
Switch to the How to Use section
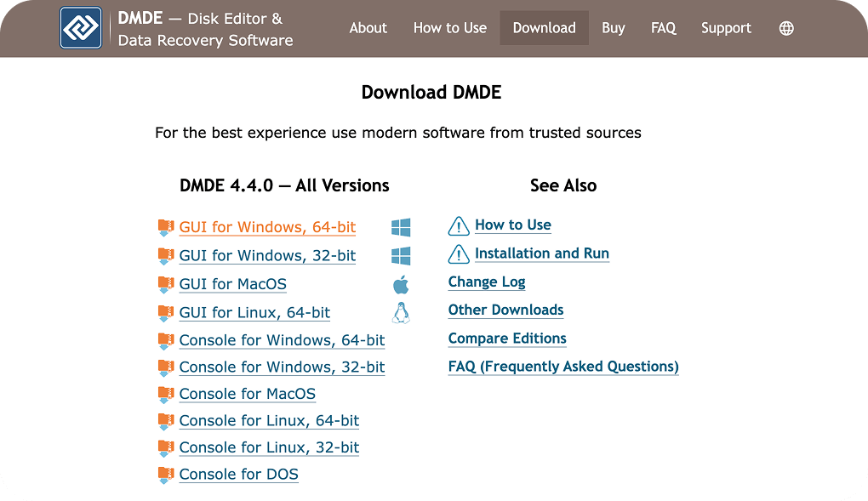click(449, 27)
